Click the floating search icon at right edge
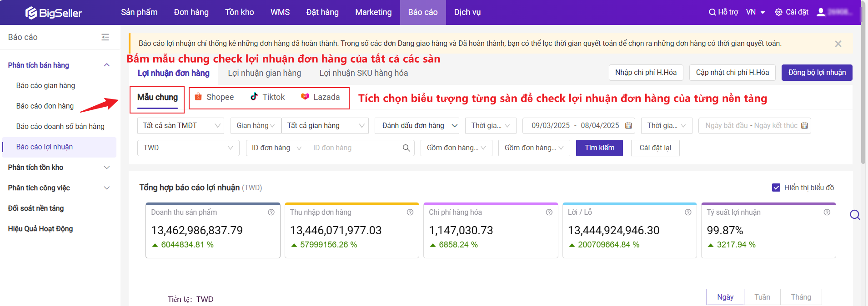 855,215
